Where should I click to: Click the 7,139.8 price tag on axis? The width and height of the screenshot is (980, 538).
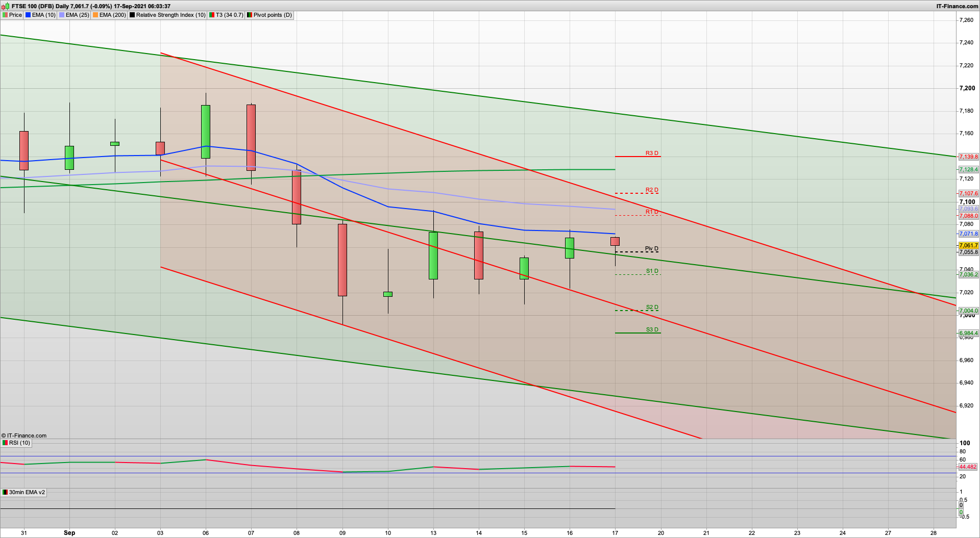click(x=968, y=157)
